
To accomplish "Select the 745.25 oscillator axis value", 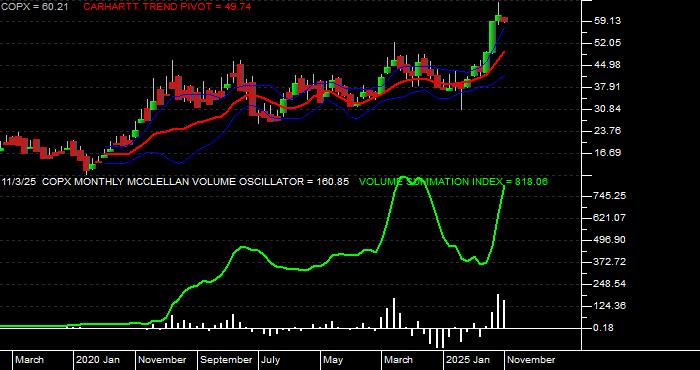I will (x=610, y=196).
